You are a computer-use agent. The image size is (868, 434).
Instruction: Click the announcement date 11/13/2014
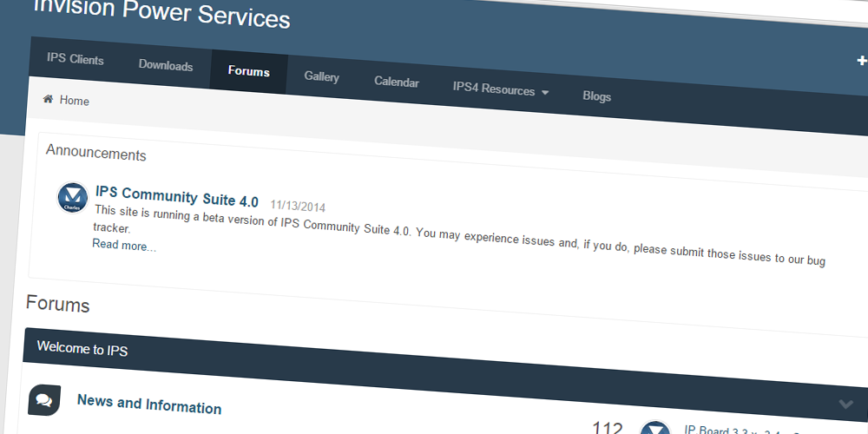298,206
